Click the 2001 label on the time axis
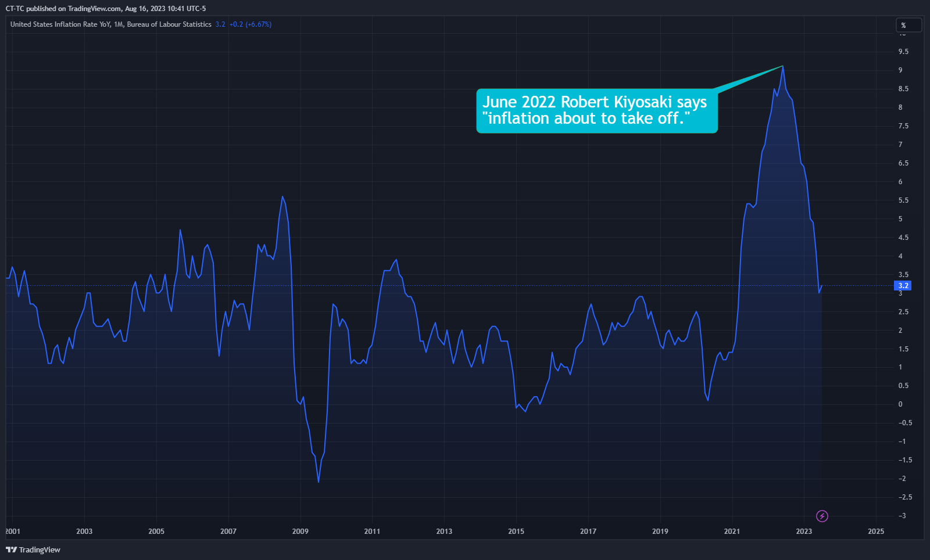The height and width of the screenshot is (560, 930). 13,531
